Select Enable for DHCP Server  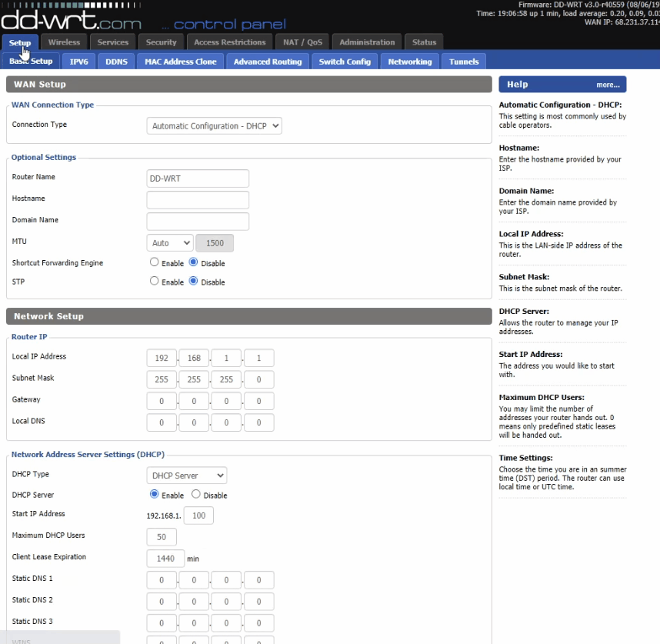click(x=155, y=494)
